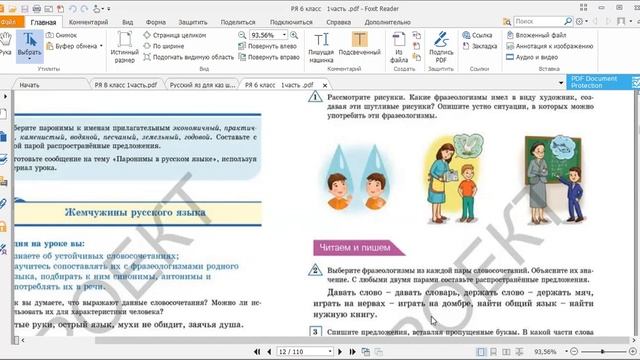Select the Пишущая машинка typewriter tool
Viewport: 640px width, 360px height.
(321, 47)
